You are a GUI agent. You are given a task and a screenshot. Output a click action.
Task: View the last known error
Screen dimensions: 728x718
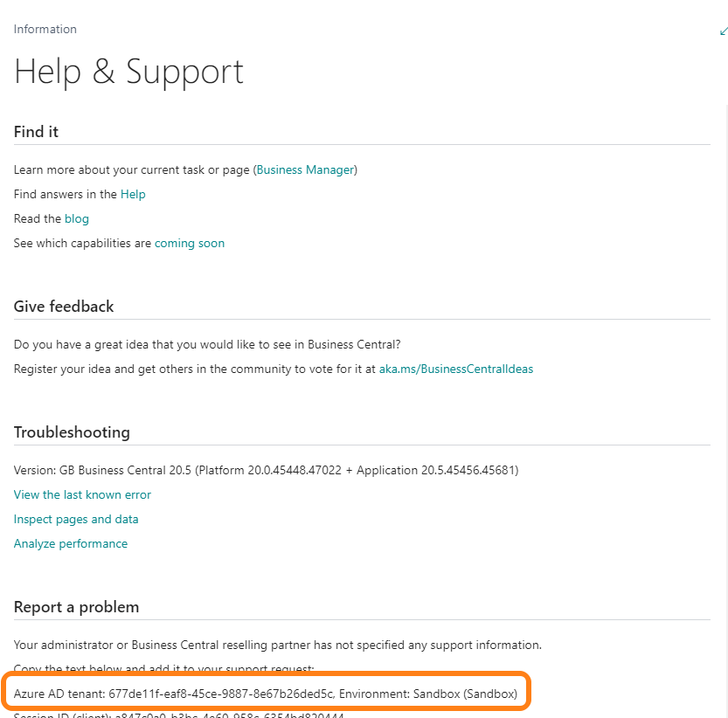(x=82, y=494)
